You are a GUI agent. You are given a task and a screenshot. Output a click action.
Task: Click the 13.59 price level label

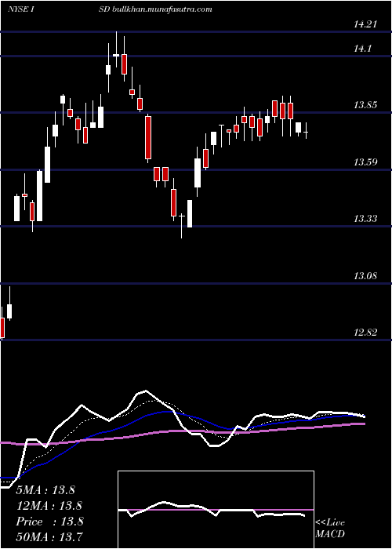click(365, 162)
